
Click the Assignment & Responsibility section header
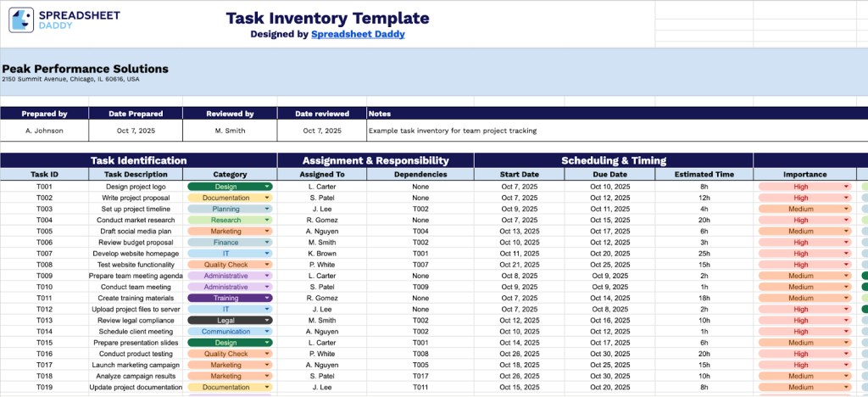click(x=376, y=160)
